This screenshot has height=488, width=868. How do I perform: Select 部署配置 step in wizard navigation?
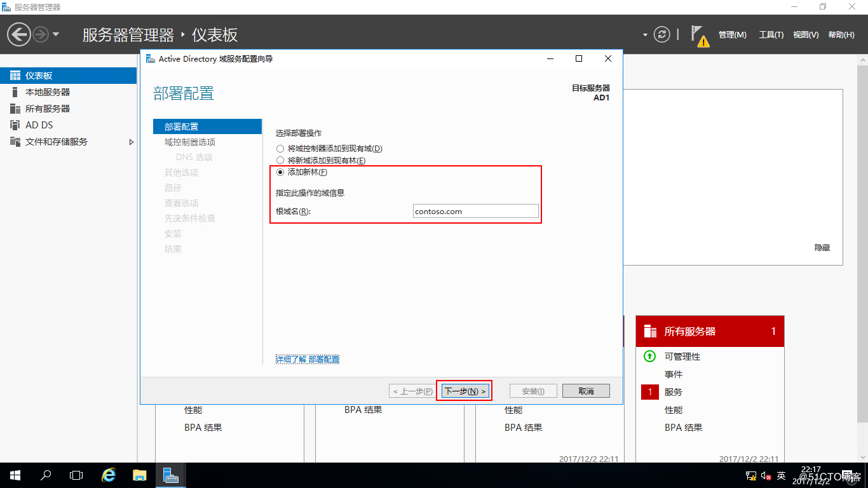point(207,126)
